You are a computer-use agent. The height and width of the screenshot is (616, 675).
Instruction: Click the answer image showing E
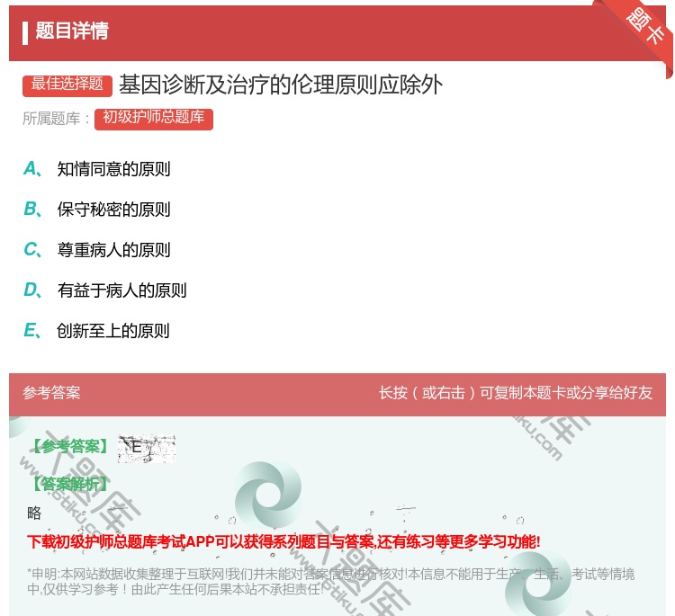click(x=147, y=449)
